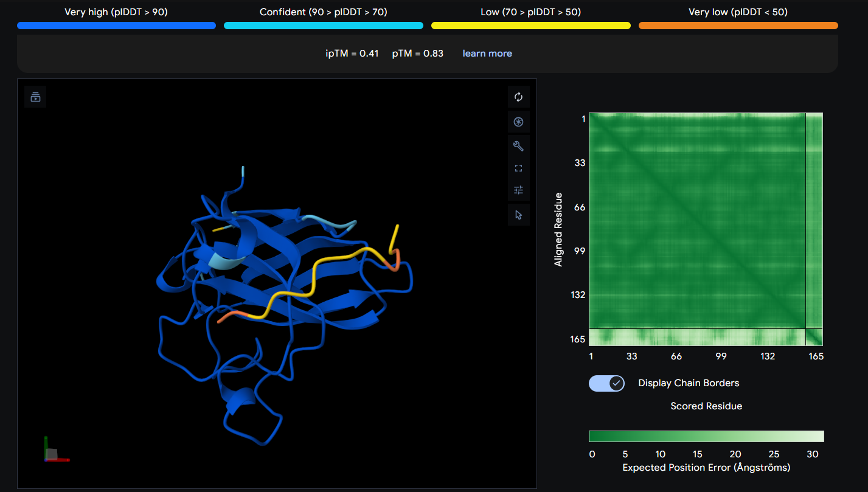Toggle the Display Chain Borders switch
The height and width of the screenshot is (492, 868).
click(x=606, y=383)
